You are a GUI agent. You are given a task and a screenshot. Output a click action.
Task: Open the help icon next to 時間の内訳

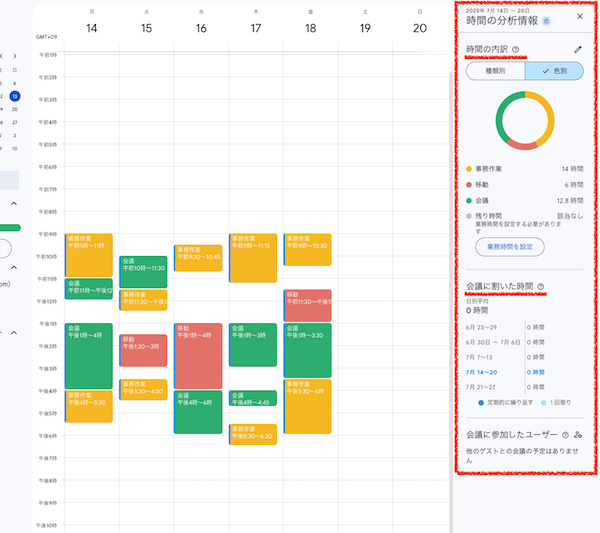[x=515, y=49]
